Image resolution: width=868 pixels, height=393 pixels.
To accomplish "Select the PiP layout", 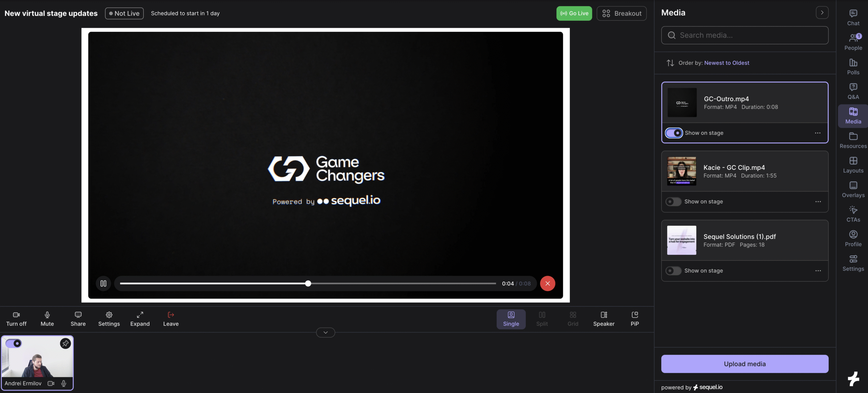I will tap(634, 319).
